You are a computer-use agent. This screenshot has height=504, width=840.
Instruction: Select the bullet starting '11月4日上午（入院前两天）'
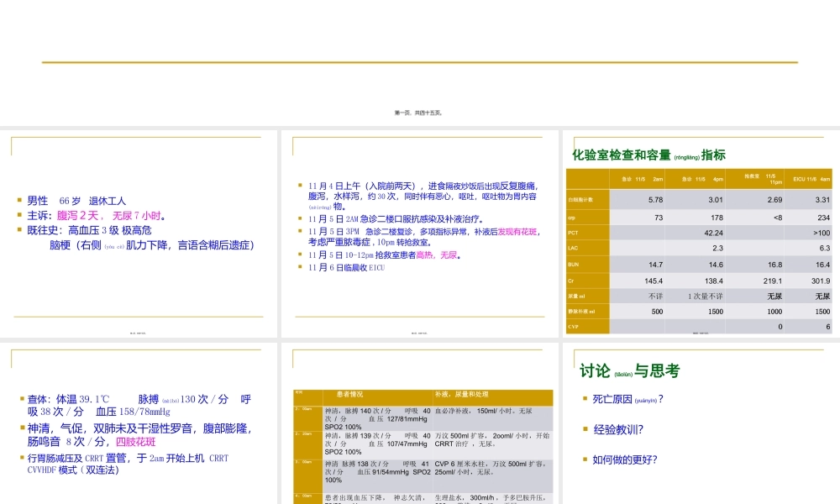click(423, 196)
